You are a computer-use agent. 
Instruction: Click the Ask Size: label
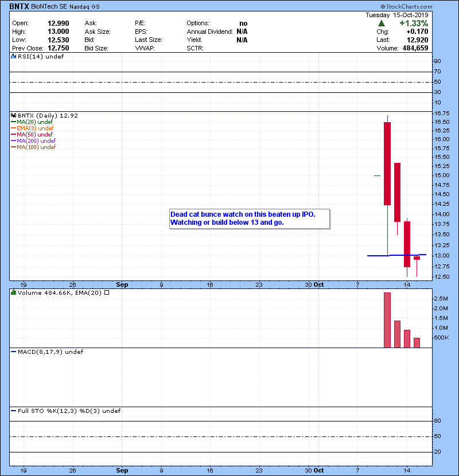[x=98, y=32]
